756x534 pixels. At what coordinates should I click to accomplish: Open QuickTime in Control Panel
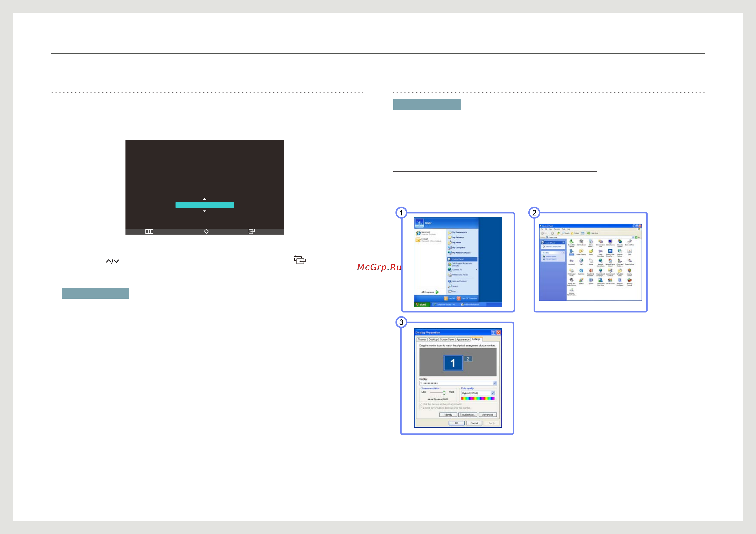pos(581,272)
